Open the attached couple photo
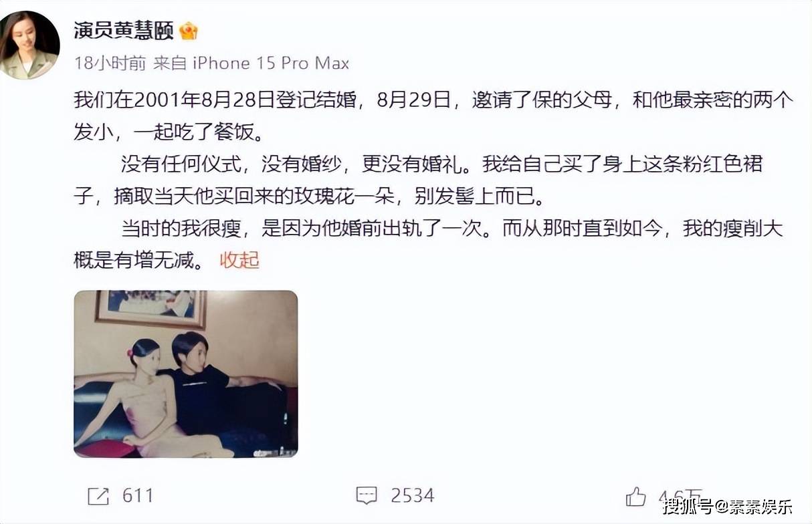Viewport: 812px width, 524px height. pyautogui.click(x=185, y=374)
